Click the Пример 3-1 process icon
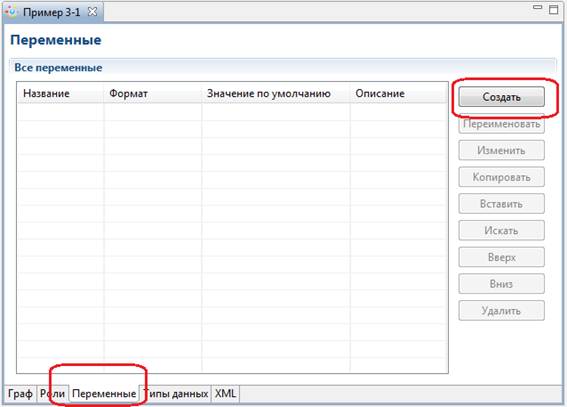567x407 pixels. [12, 12]
